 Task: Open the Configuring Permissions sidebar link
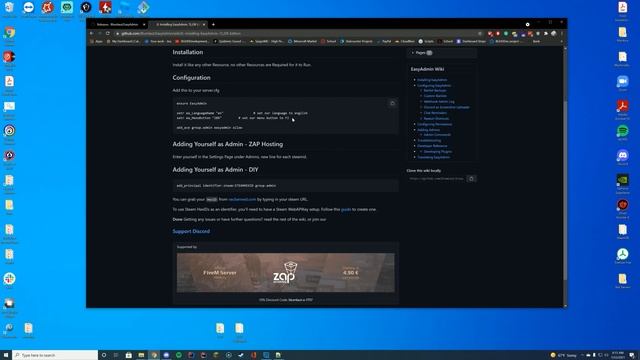(434, 124)
